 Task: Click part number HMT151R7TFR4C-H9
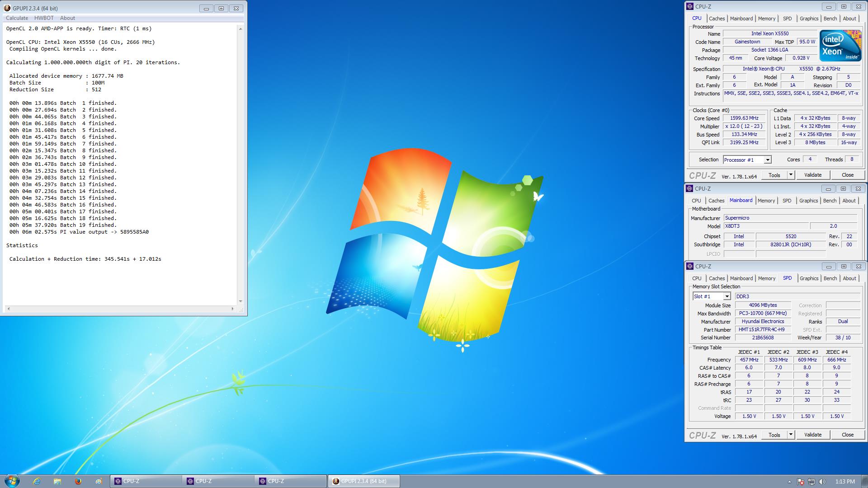763,329
